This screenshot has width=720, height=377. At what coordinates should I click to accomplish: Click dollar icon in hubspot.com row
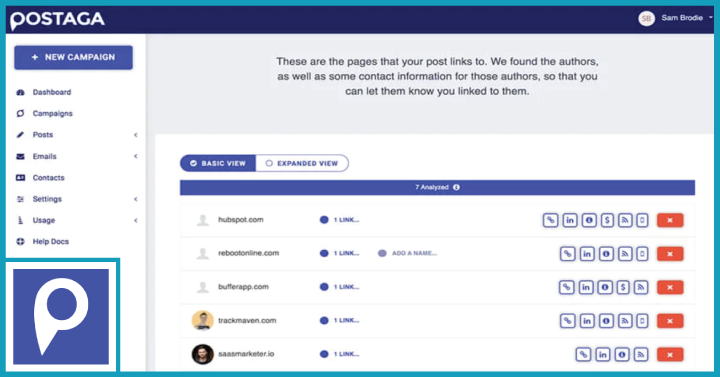coord(607,220)
